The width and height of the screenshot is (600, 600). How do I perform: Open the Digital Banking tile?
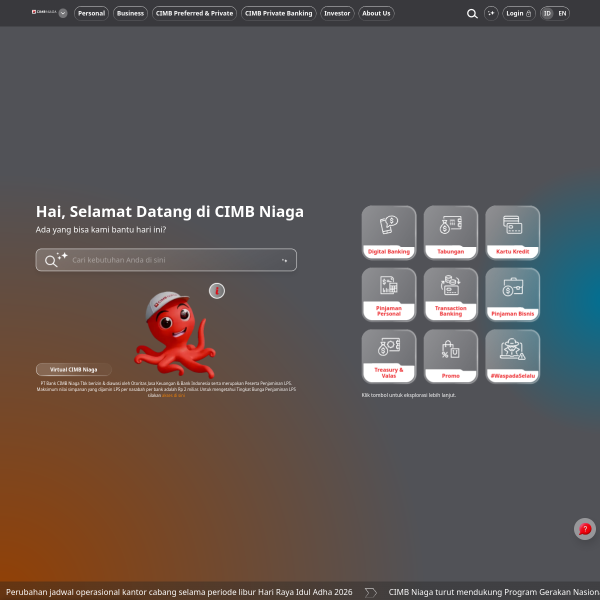click(x=389, y=233)
